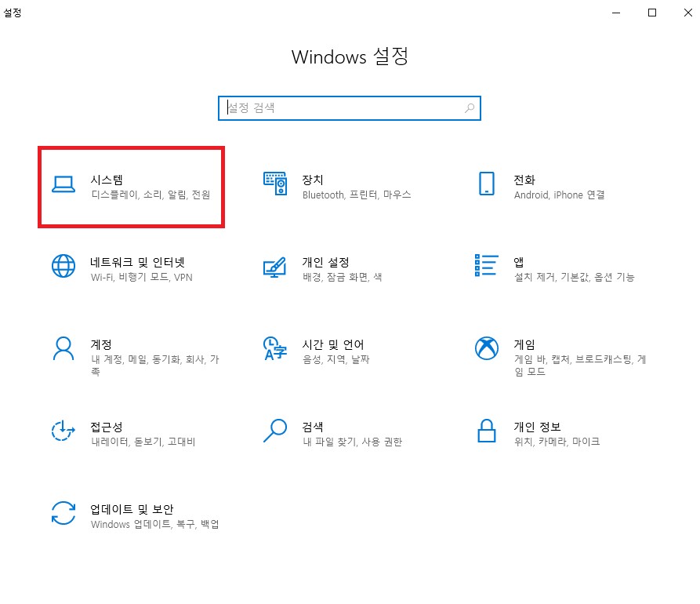This screenshot has width=700, height=604.
Task: Click 'Android, iPhone 연결' description
Action: pyautogui.click(x=560, y=195)
